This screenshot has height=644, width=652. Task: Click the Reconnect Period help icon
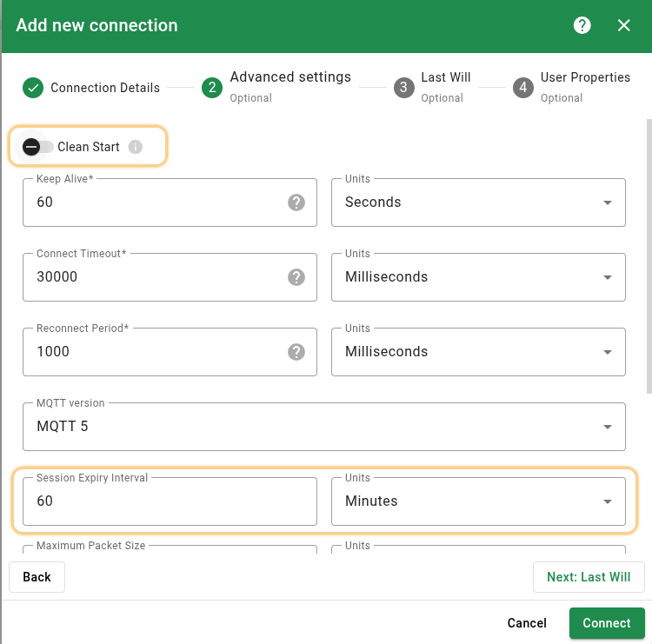(x=296, y=352)
